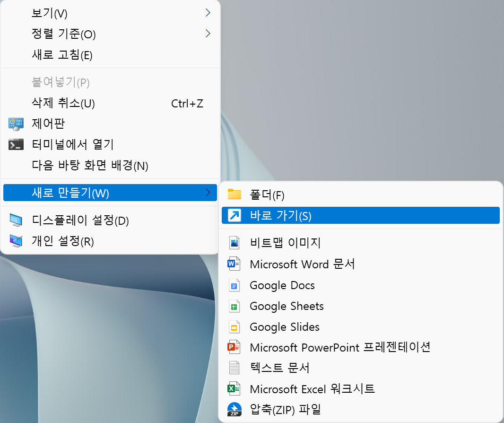
Task: Create a new Google Slides file
Action: [x=361, y=327]
